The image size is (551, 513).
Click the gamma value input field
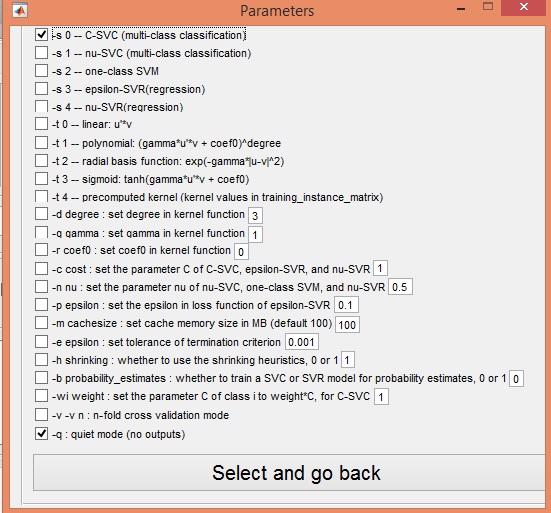pos(255,234)
